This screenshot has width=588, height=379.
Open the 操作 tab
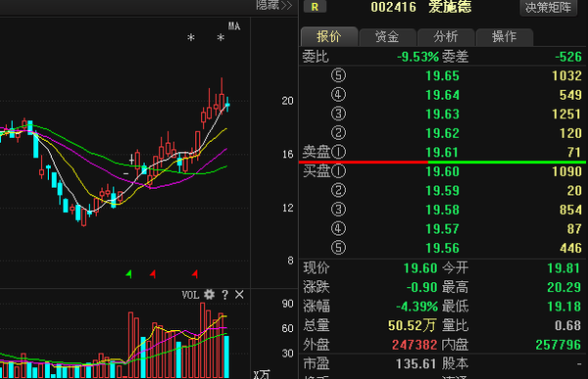[505, 37]
